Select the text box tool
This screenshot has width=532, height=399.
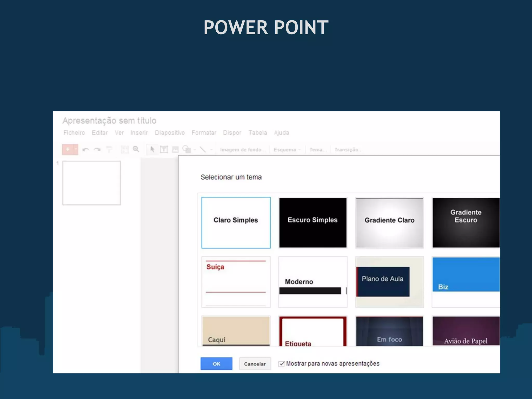(x=164, y=150)
